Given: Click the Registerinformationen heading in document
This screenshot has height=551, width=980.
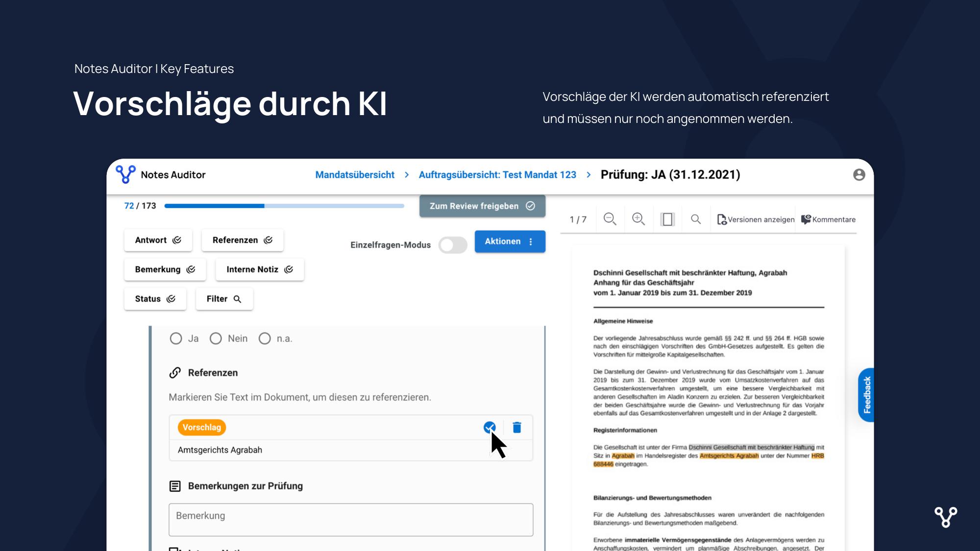Looking at the screenshot, I should click(625, 431).
